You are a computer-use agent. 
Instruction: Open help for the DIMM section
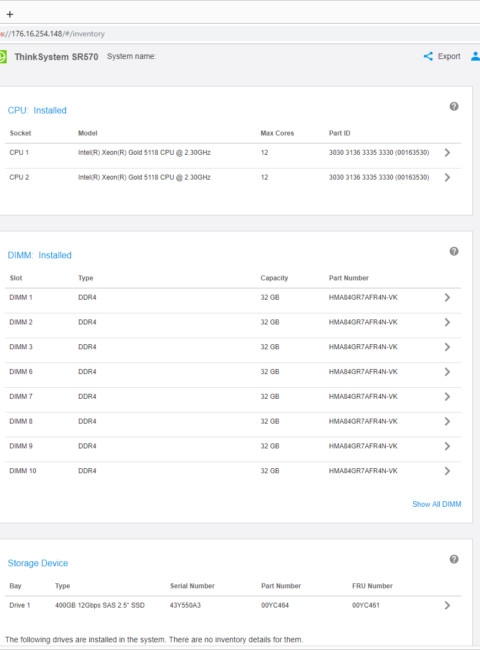click(x=454, y=251)
